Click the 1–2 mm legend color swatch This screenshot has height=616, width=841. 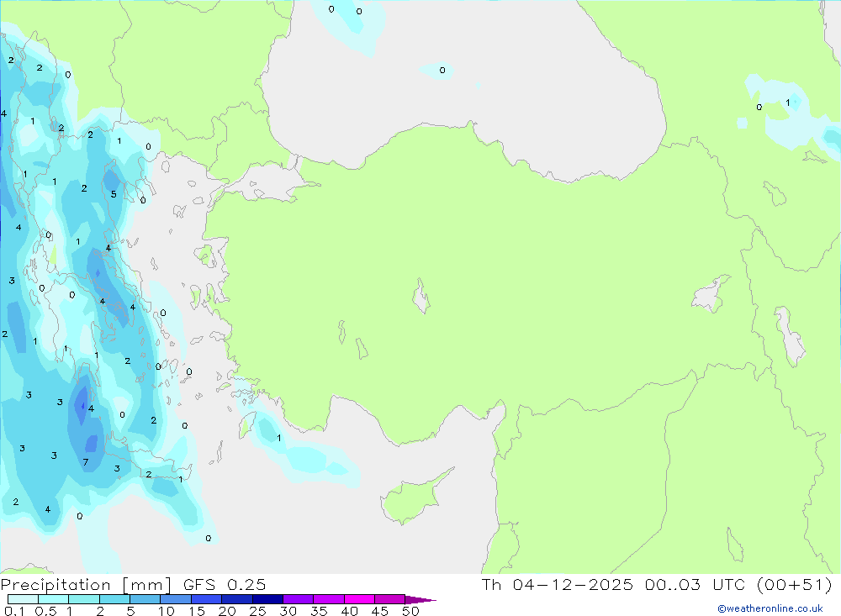click(83, 599)
